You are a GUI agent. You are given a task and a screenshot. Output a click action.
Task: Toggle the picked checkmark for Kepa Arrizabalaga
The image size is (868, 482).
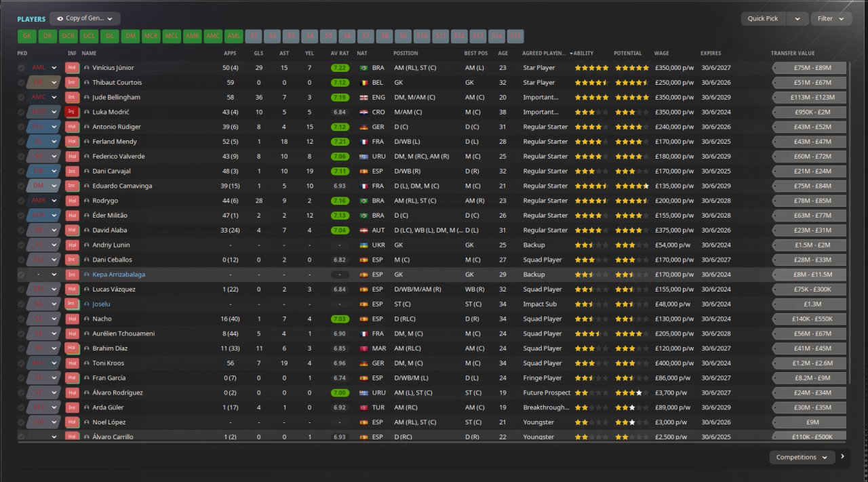pyautogui.click(x=21, y=275)
